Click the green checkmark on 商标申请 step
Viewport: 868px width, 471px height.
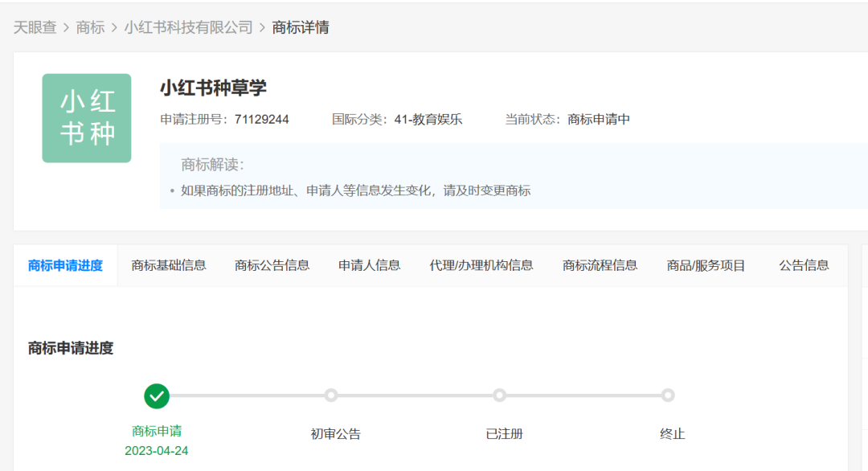[x=157, y=395]
